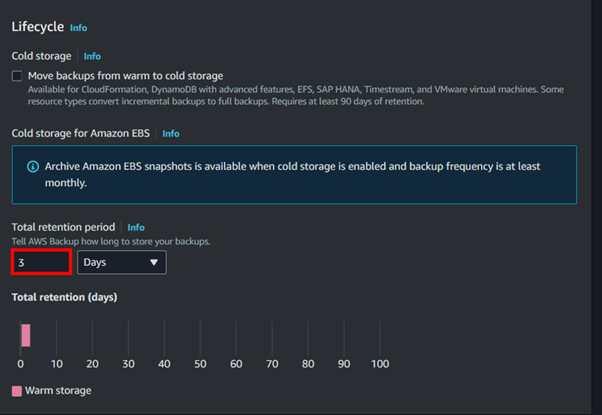The height and width of the screenshot is (415, 602).
Task: Click the 90 tick on retention axis
Action: pos(344,364)
